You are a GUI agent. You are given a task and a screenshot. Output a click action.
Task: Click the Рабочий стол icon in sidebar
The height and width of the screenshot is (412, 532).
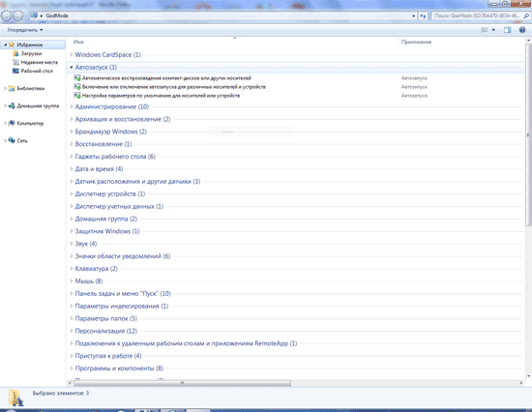tap(15, 71)
